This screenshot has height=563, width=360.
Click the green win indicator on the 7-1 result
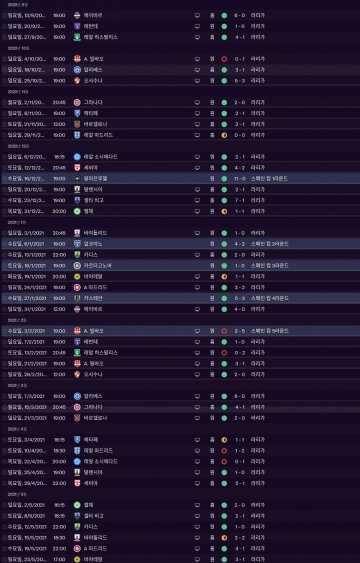[224, 200]
